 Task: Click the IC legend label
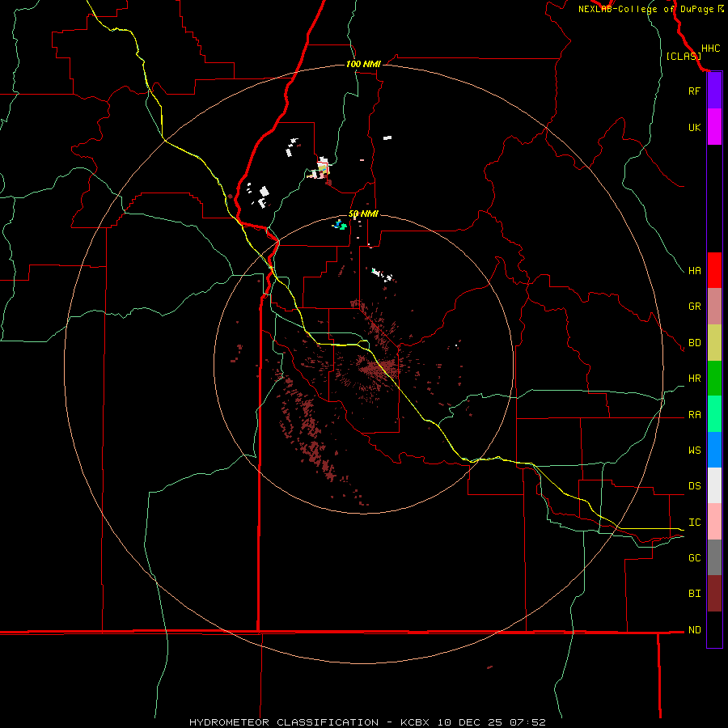coord(694,522)
